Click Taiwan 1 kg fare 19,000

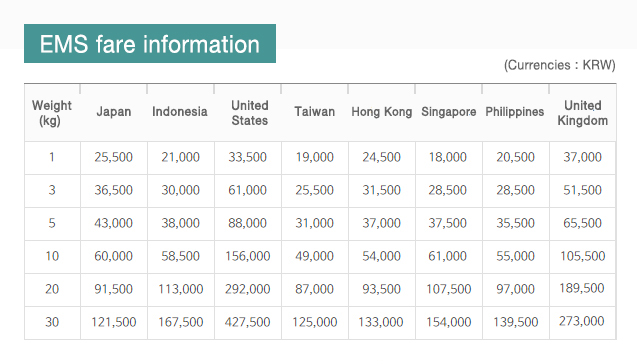pos(314,157)
